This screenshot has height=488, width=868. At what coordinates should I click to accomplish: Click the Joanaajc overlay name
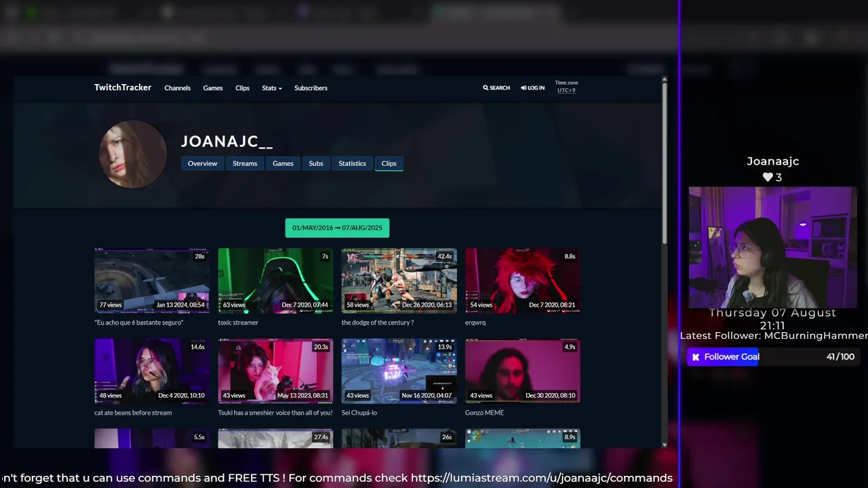tap(773, 161)
